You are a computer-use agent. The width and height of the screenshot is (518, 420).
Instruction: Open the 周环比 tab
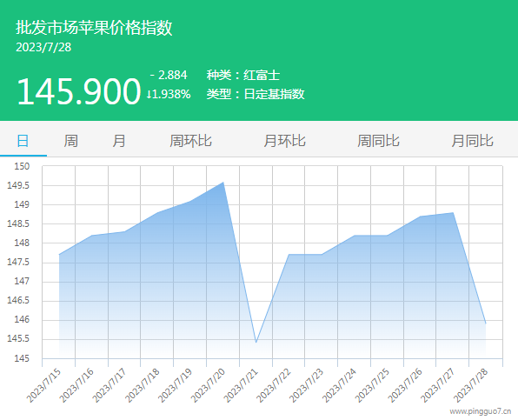190,141
